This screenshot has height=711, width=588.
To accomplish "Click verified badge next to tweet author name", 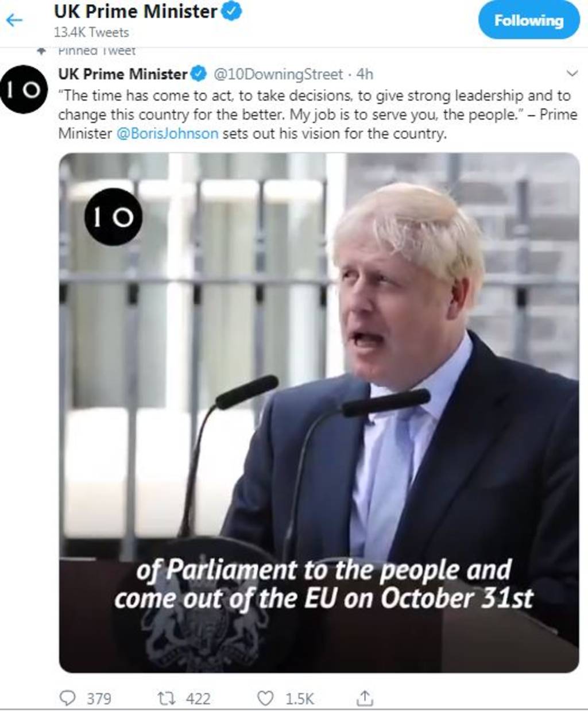I will [199, 74].
